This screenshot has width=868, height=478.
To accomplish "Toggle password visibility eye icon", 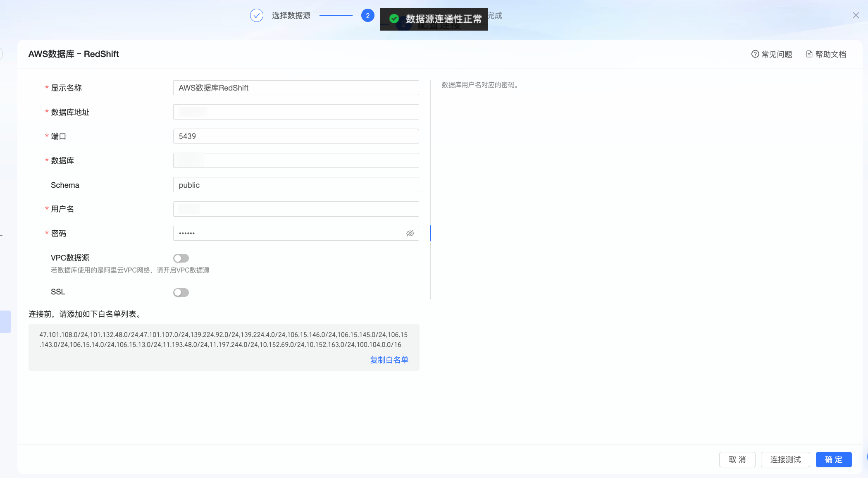I will pos(410,233).
